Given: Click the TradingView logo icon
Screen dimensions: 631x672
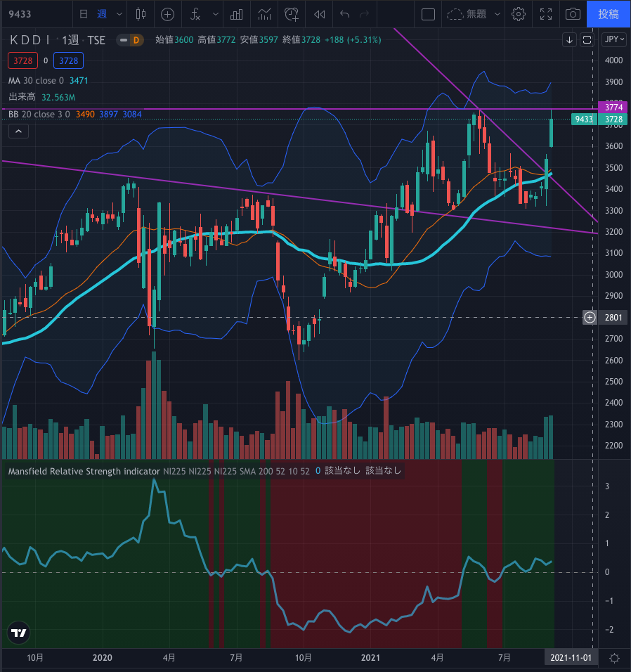Looking at the screenshot, I should [x=18, y=633].
